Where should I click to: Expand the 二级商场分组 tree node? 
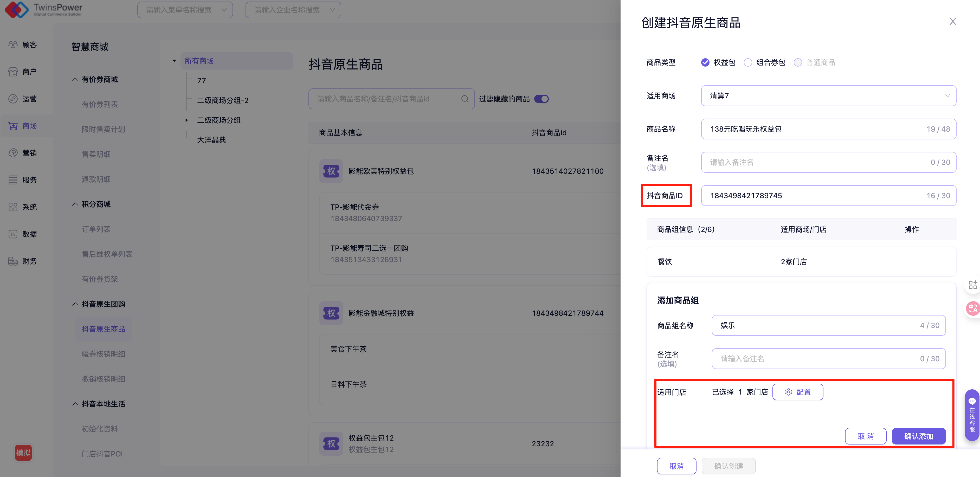coord(186,120)
